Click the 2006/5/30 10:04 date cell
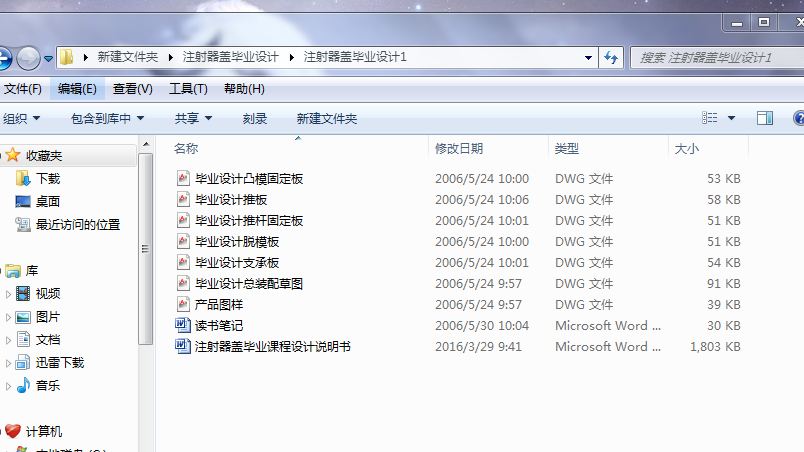The image size is (804, 452). point(481,325)
